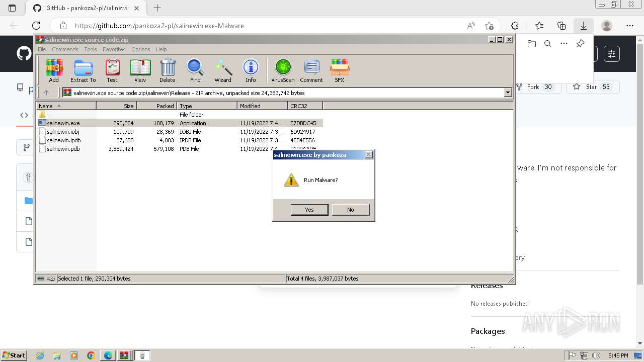The image size is (644, 362).
Task: Click the Find magnifier icon
Action: click(195, 70)
